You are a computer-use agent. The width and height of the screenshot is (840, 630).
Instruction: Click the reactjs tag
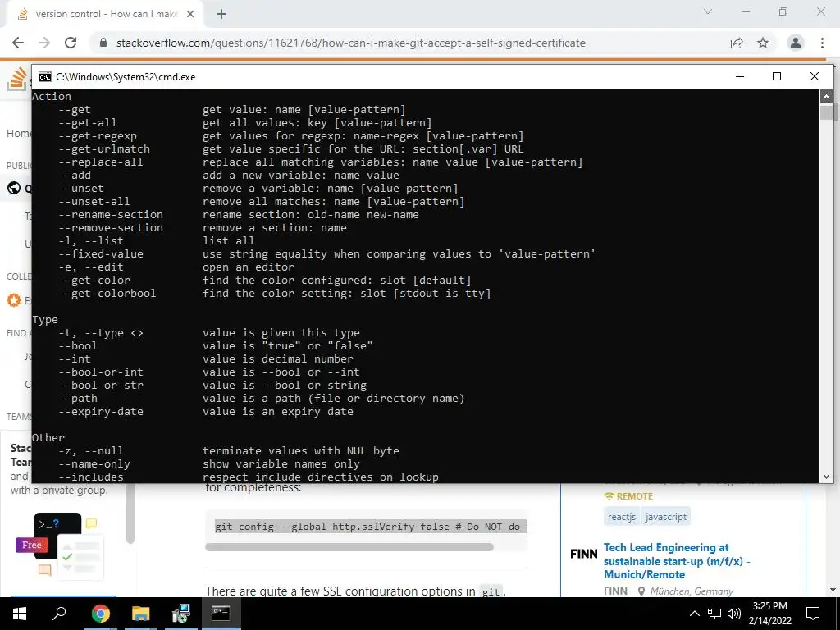(622, 517)
